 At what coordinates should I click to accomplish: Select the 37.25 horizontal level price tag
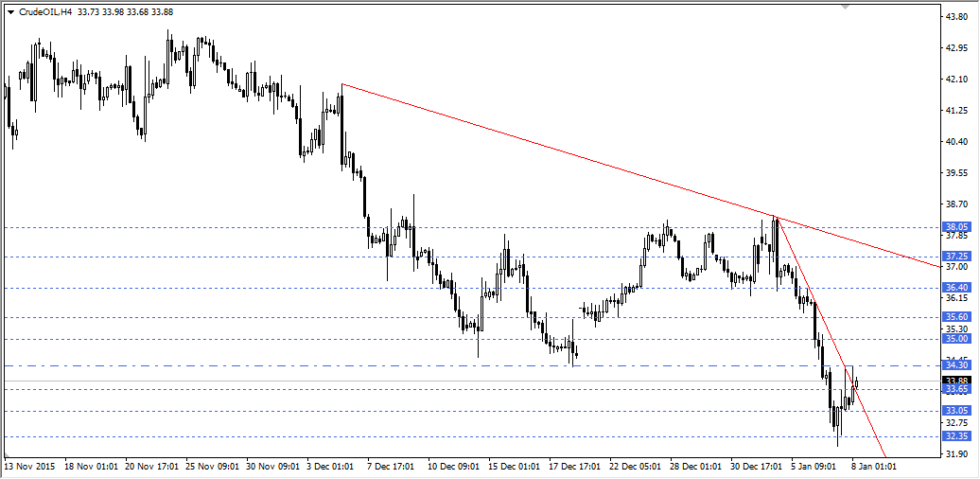click(956, 257)
